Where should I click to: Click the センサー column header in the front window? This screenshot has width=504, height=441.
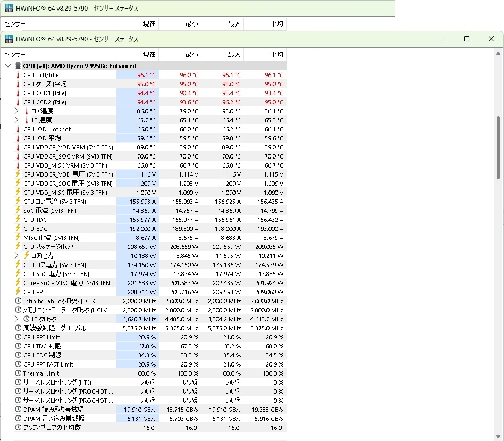coord(58,55)
